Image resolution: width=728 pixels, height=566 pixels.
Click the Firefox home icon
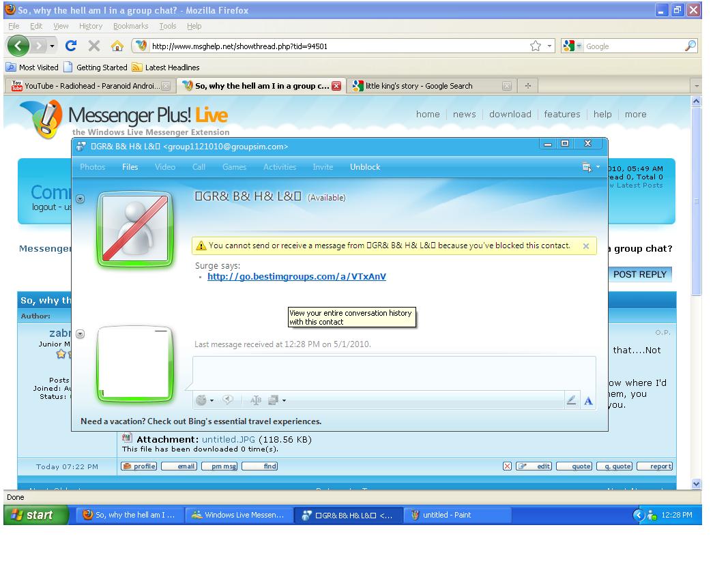(117, 46)
